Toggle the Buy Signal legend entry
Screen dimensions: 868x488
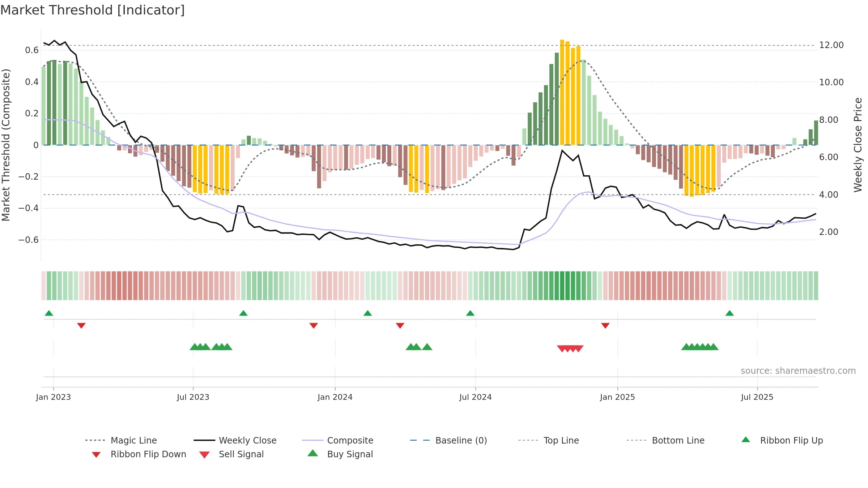point(340,454)
